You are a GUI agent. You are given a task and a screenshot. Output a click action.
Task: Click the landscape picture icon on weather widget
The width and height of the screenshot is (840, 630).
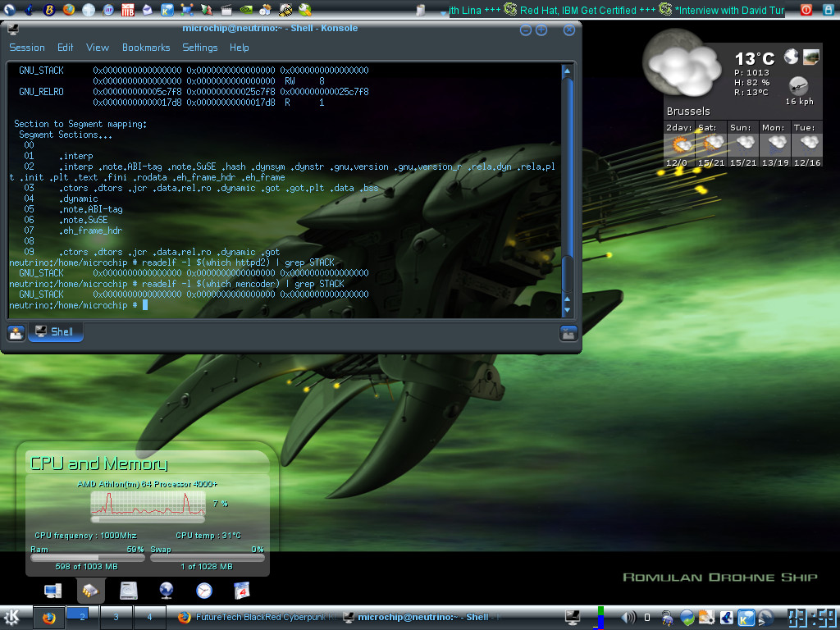point(811,57)
